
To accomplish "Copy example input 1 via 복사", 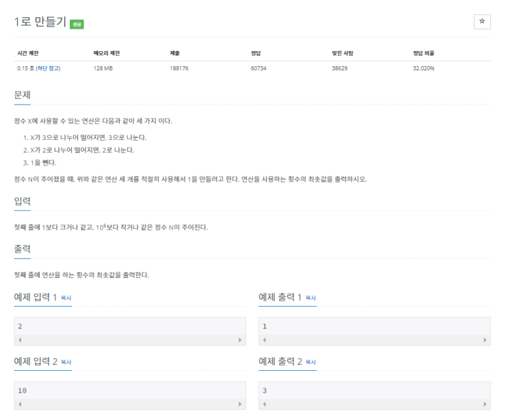I will (x=66, y=298).
